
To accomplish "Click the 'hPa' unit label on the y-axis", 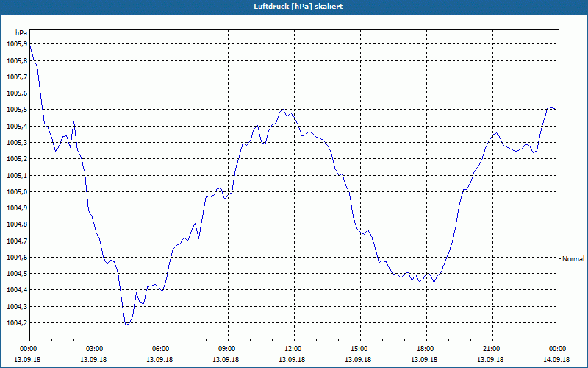I will (21, 33).
